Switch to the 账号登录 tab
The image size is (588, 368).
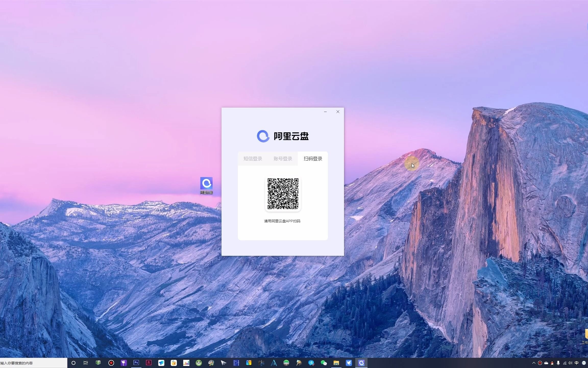coord(283,159)
